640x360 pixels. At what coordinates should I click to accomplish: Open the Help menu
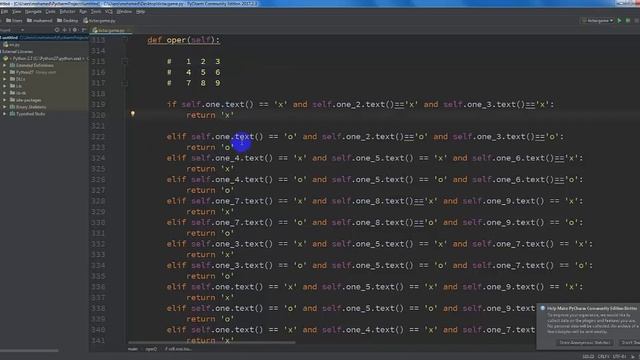click(x=140, y=12)
